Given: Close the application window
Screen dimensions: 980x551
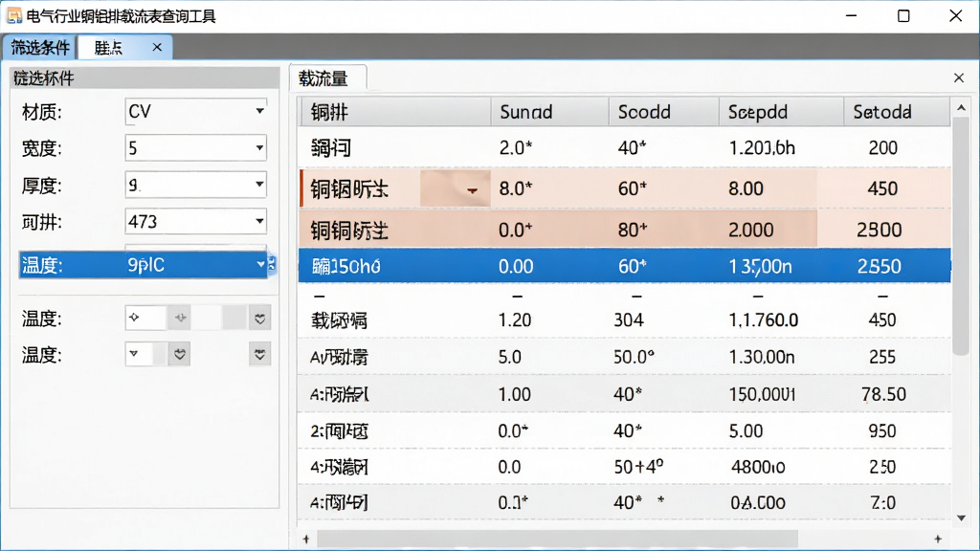Looking at the screenshot, I should click(956, 15).
